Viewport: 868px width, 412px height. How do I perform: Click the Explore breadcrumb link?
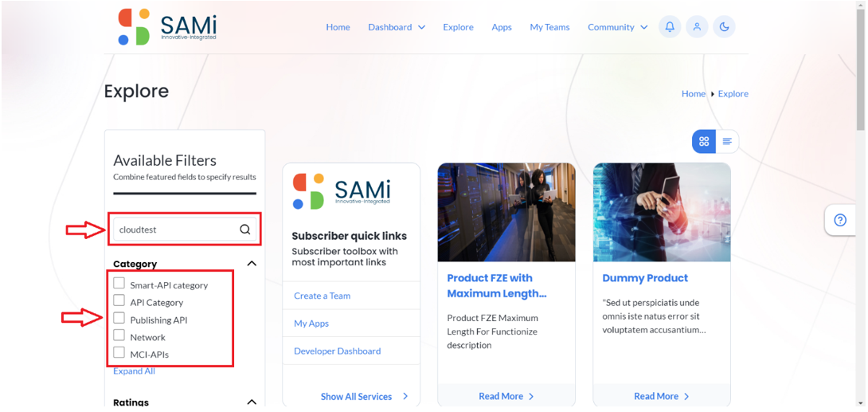[733, 93]
